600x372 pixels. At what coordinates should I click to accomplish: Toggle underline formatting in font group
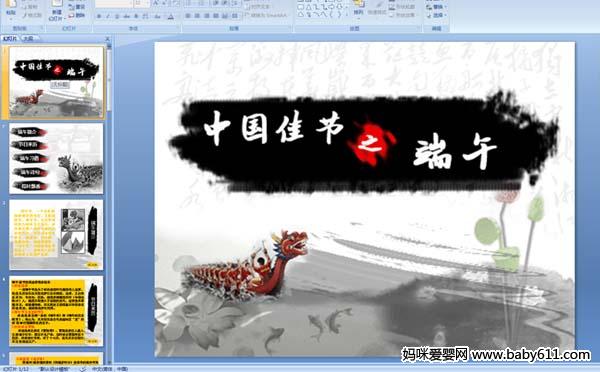pyautogui.click(x=117, y=16)
